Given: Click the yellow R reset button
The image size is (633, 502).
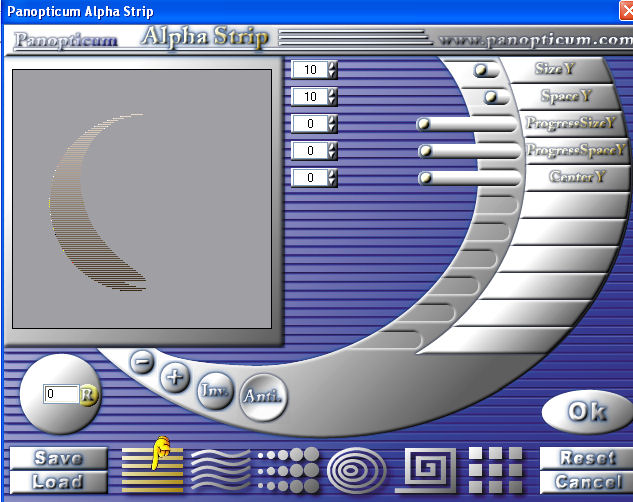Looking at the screenshot, I should [x=88, y=395].
